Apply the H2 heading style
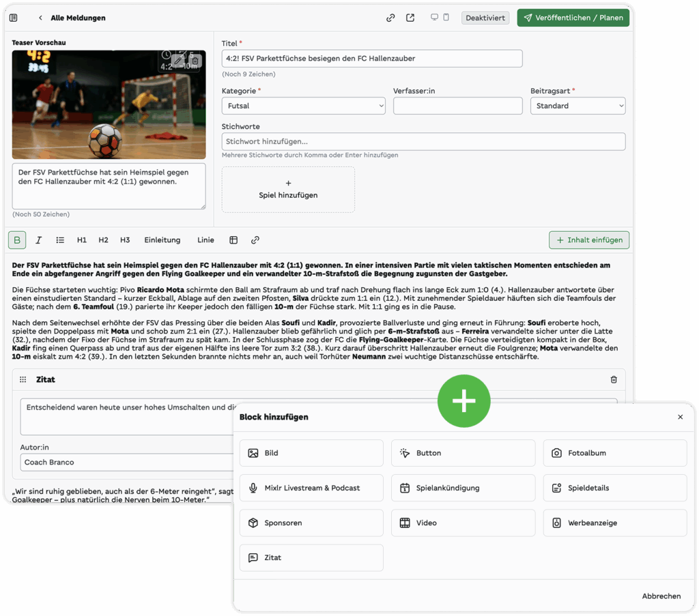This screenshot has width=699, height=616. click(x=103, y=240)
